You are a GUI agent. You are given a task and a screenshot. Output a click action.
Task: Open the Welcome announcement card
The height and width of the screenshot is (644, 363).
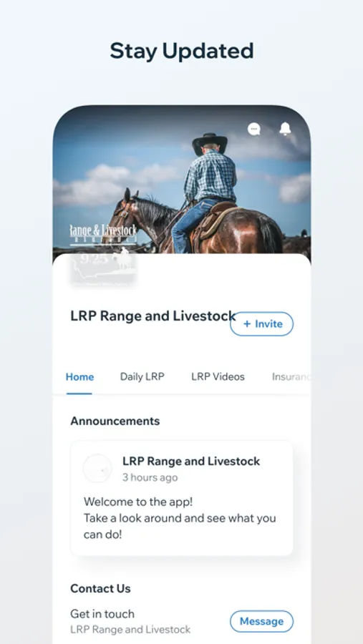click(182, 498)
